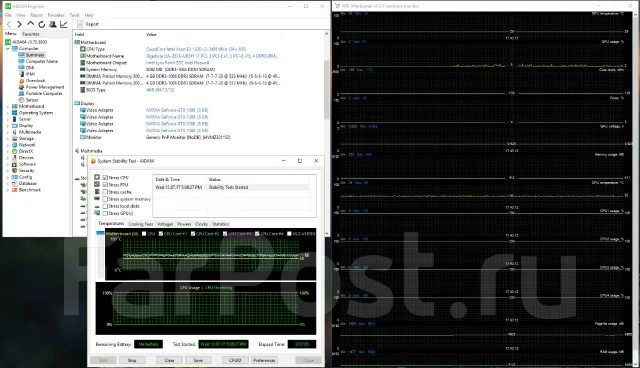640x368 pixels.
Task: Open the File menu in AIDA64
Action: [8, 15]
